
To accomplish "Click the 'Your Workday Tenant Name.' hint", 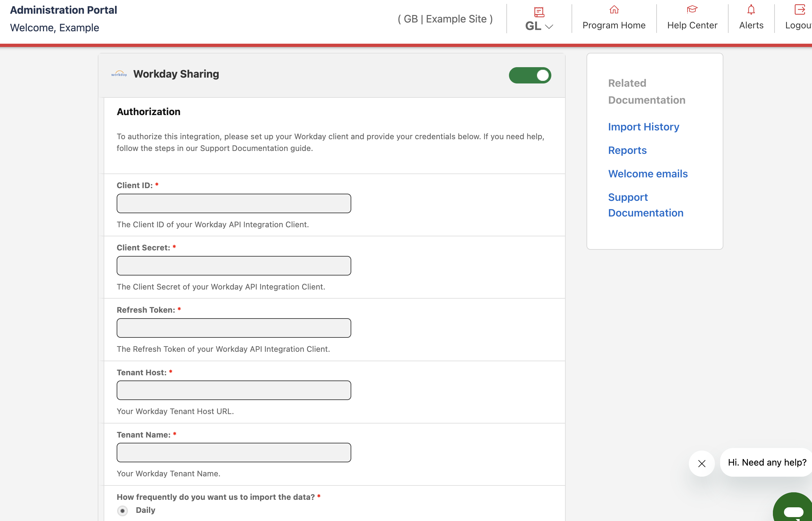I will (168, 474).
